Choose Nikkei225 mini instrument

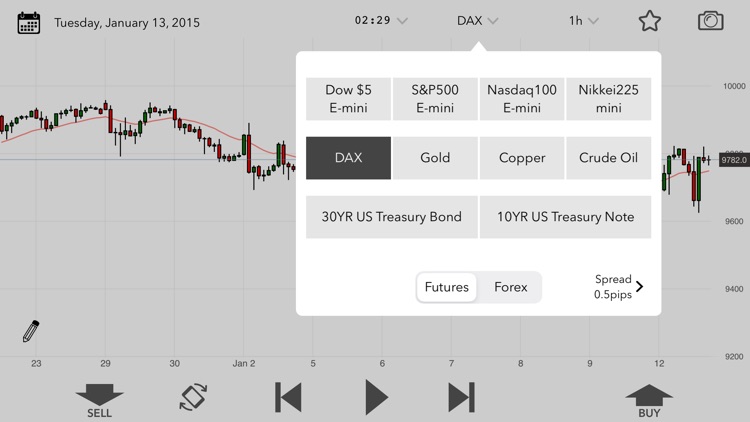(608, 99)
